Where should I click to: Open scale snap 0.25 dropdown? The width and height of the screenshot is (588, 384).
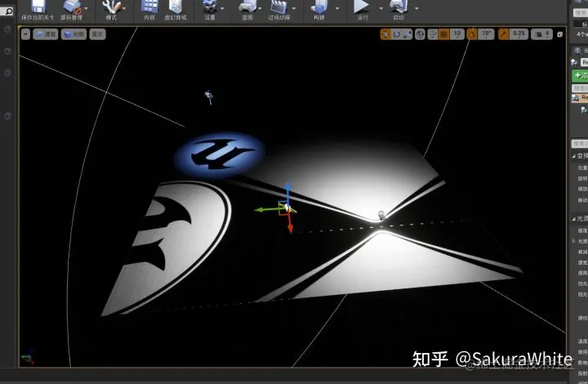(x=519, y=34)
